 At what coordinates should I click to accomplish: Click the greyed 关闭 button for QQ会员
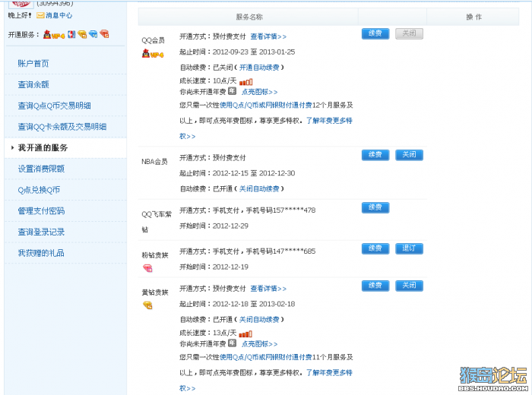coord(409,33)
